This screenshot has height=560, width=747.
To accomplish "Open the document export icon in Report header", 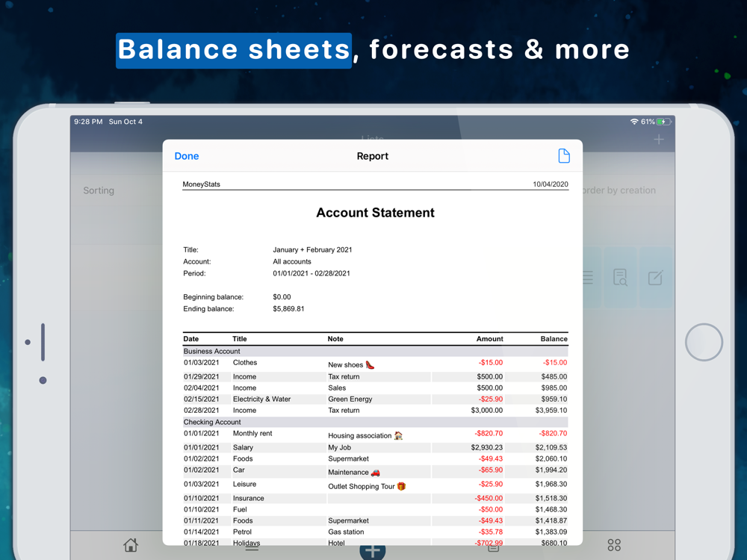I will pos(563,156).
